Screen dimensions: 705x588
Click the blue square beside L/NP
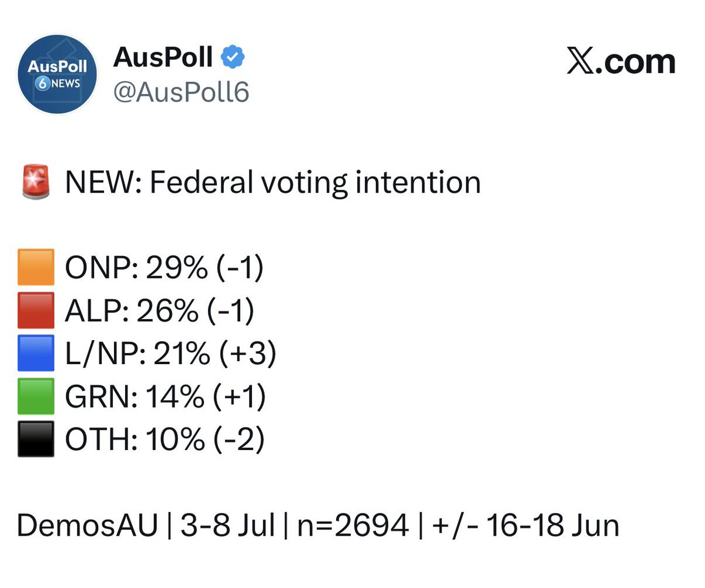point(35,354)
